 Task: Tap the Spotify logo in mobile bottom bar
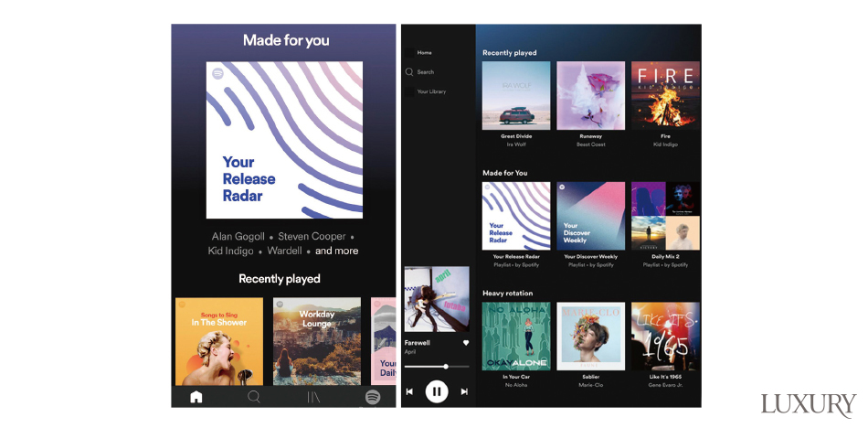[x=373, y=397]
